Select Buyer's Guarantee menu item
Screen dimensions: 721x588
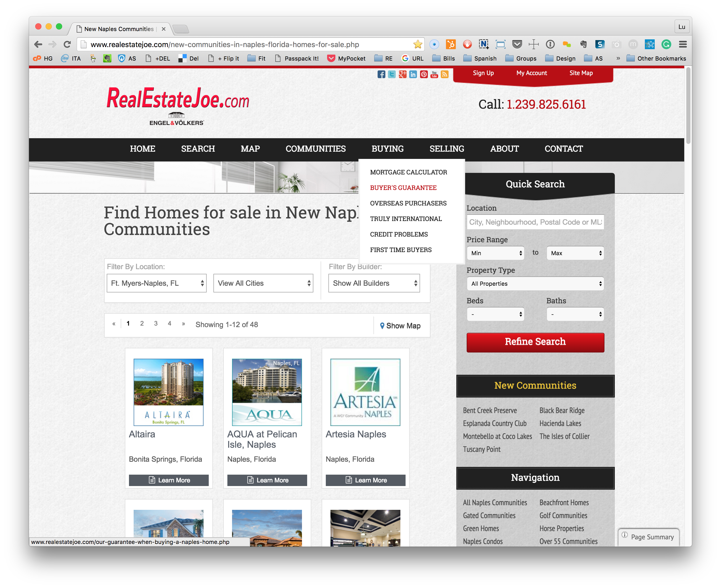coord(403,188)
